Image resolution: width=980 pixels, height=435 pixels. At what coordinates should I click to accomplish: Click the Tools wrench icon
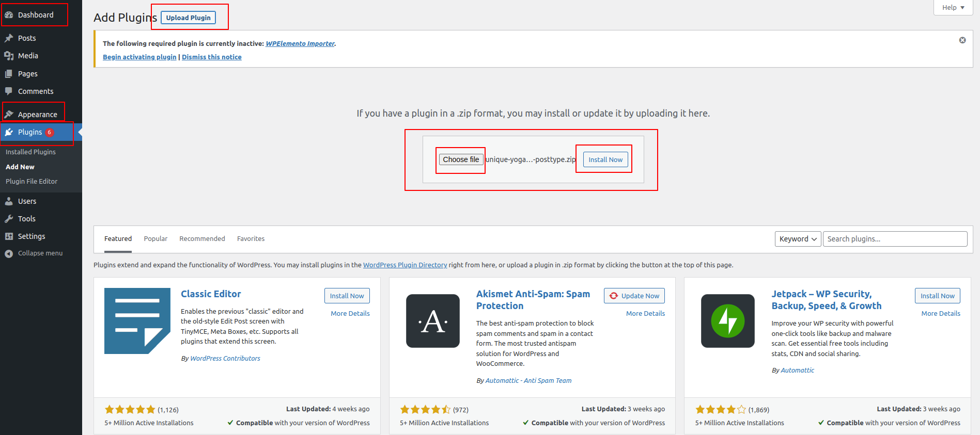(9, 219)
